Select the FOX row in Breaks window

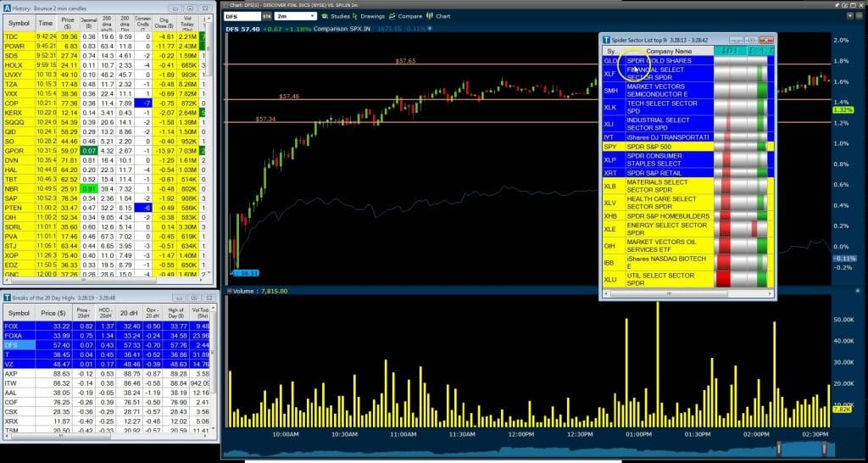click(x=107, y=326)
